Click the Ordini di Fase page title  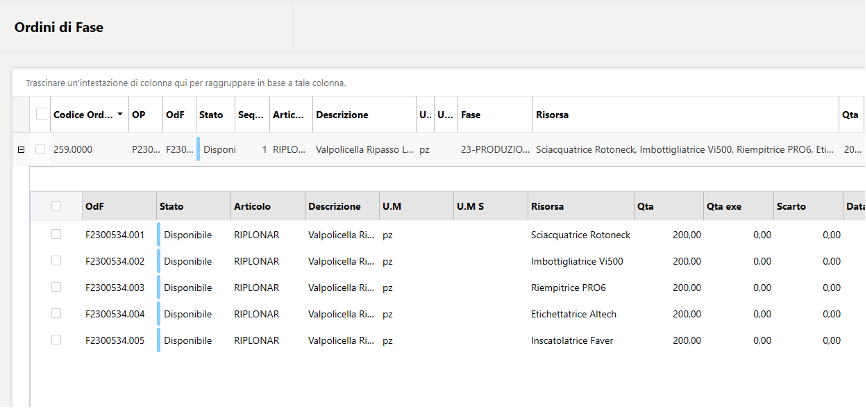59,27
